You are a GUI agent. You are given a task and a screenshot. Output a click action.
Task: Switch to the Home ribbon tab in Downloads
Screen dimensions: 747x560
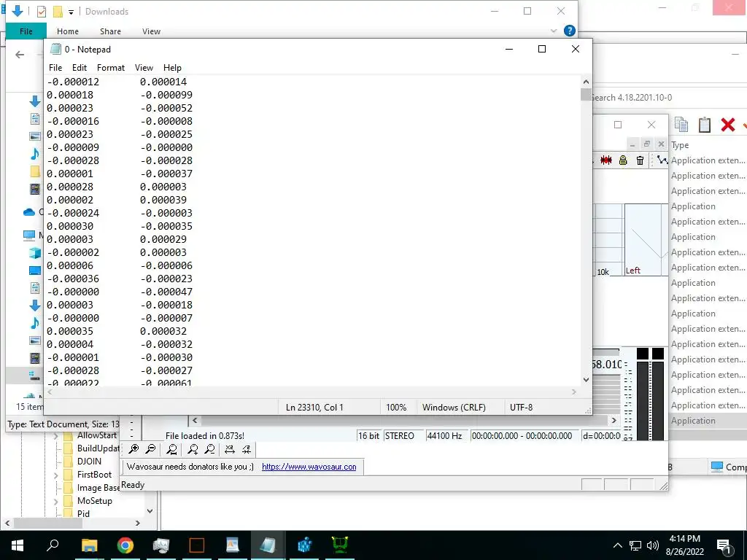point(68,31)
